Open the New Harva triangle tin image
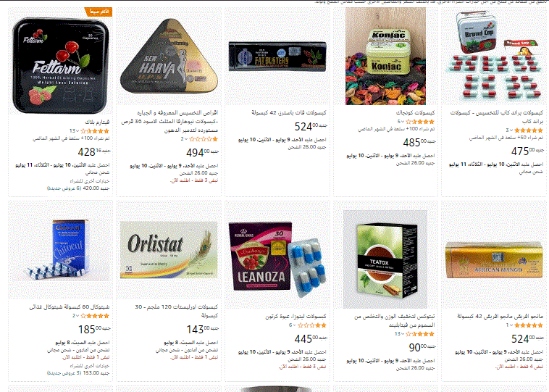The image size is (549, 392). point(169,56)
